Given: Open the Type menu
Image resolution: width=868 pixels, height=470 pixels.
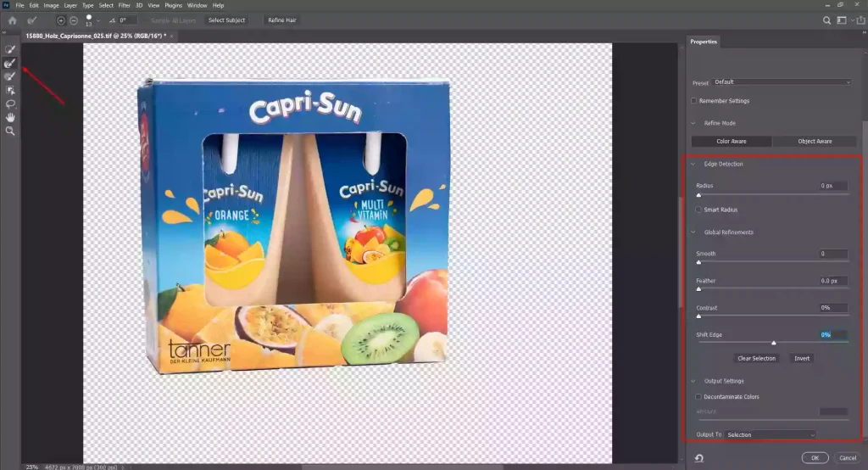Looking at the screenshot, I should (88, 6).
